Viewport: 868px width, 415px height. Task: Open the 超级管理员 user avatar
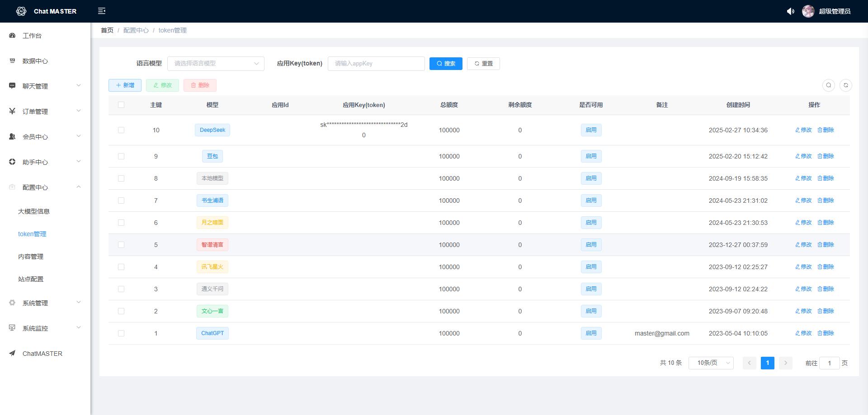pos(808,11)
